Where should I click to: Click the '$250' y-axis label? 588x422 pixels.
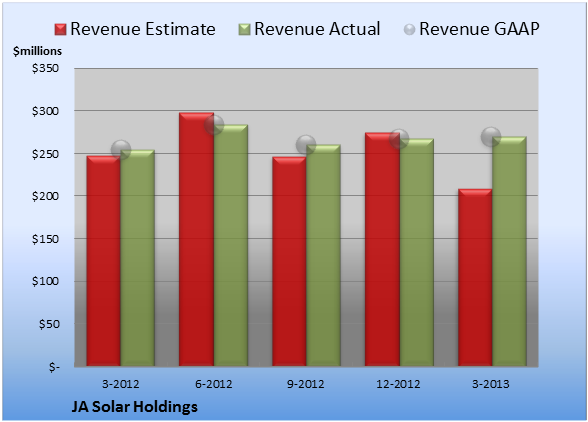click(x=45, y=154)
